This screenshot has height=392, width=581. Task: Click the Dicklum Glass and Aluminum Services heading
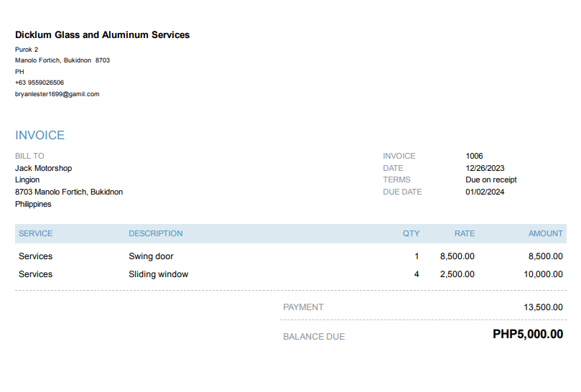102,35
